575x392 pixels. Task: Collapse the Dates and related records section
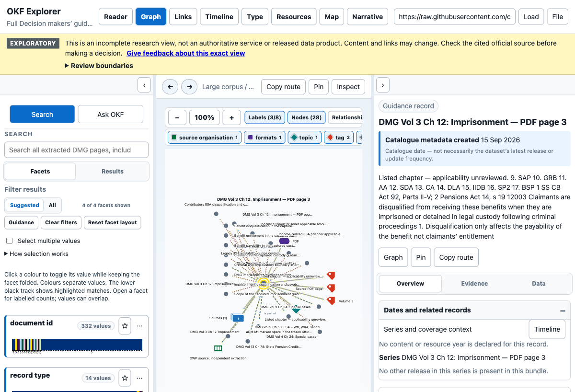(563, 311)
